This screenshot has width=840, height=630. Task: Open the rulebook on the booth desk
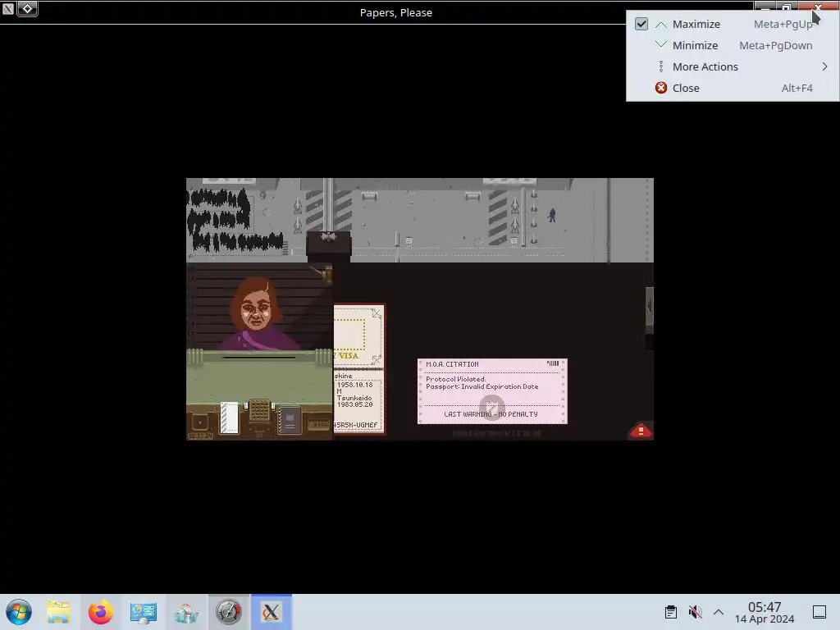(290, 421)
